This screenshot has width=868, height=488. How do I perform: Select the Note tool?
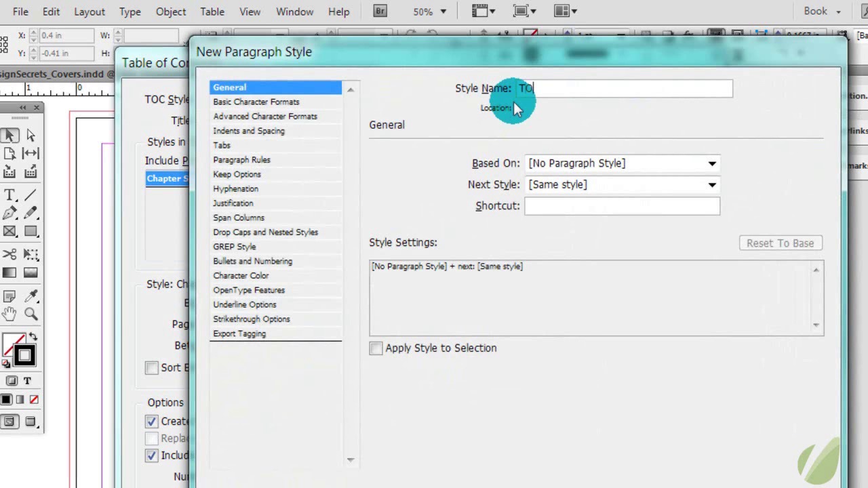coord(9,296)
